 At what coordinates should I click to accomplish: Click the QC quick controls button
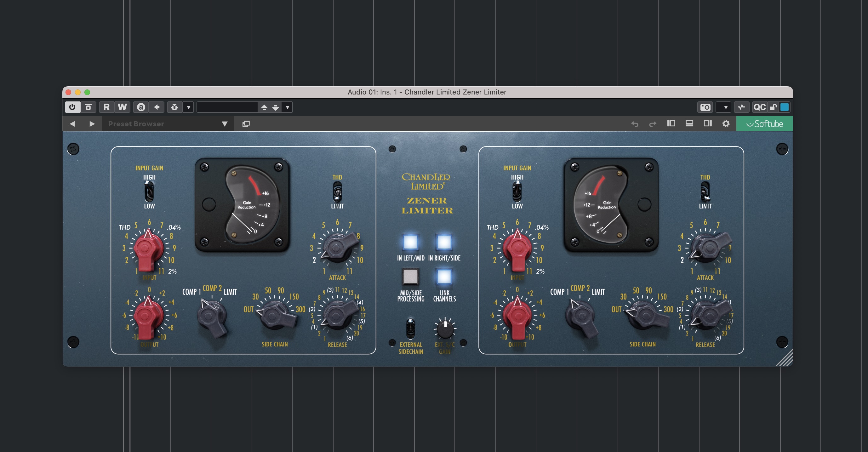coord(760,107)
